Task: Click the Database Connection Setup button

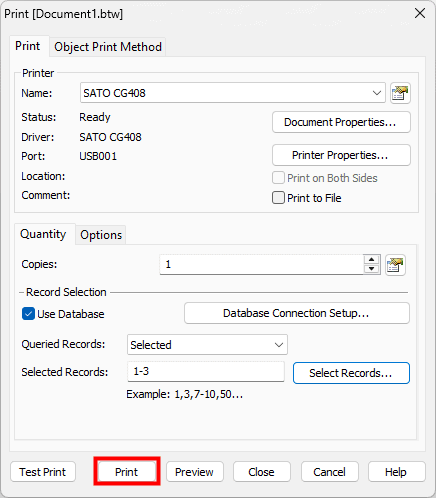Action: (x=297, y=313)
